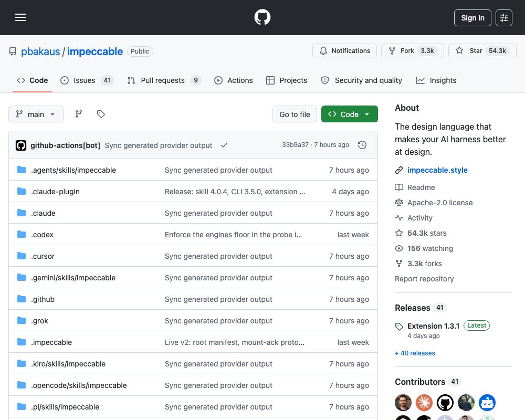Open the Projects tab
The height and width of the screenshot is (420, 525).
click(x=287, y=80)
